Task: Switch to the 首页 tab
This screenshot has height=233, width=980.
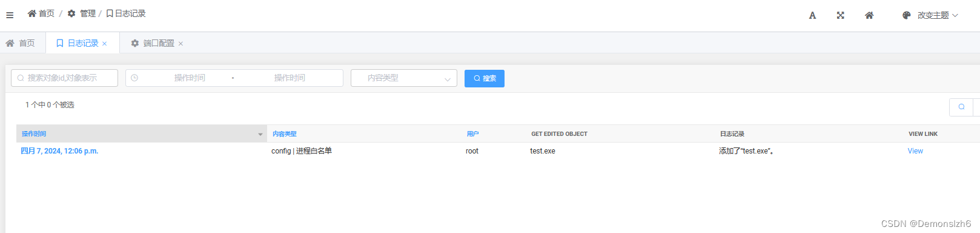Action: (x=21, y=43)
